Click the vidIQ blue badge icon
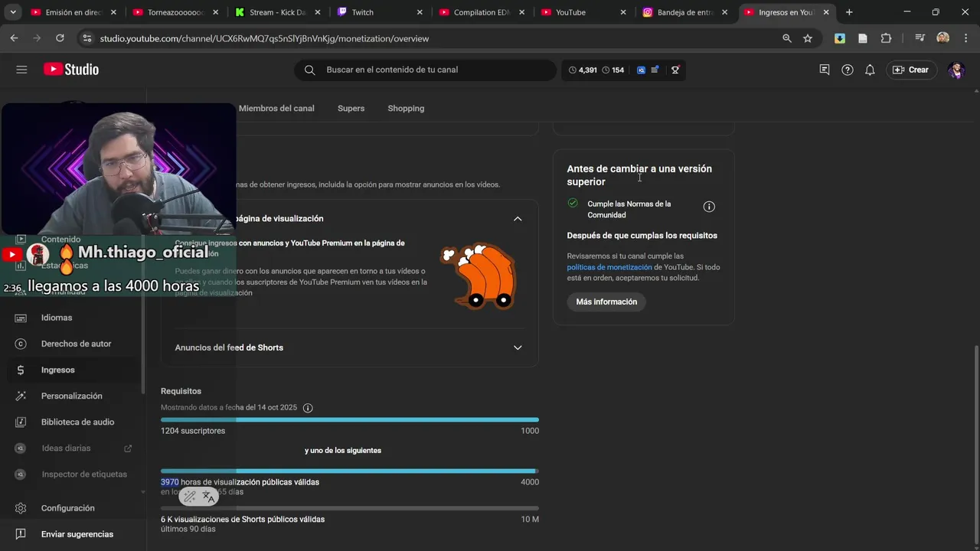 tap(641, 70)
